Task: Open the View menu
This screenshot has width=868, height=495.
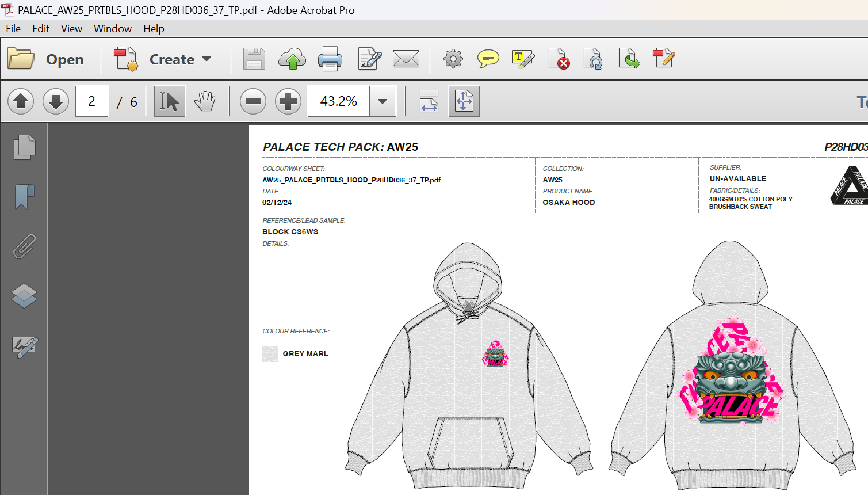Action: 71,29
